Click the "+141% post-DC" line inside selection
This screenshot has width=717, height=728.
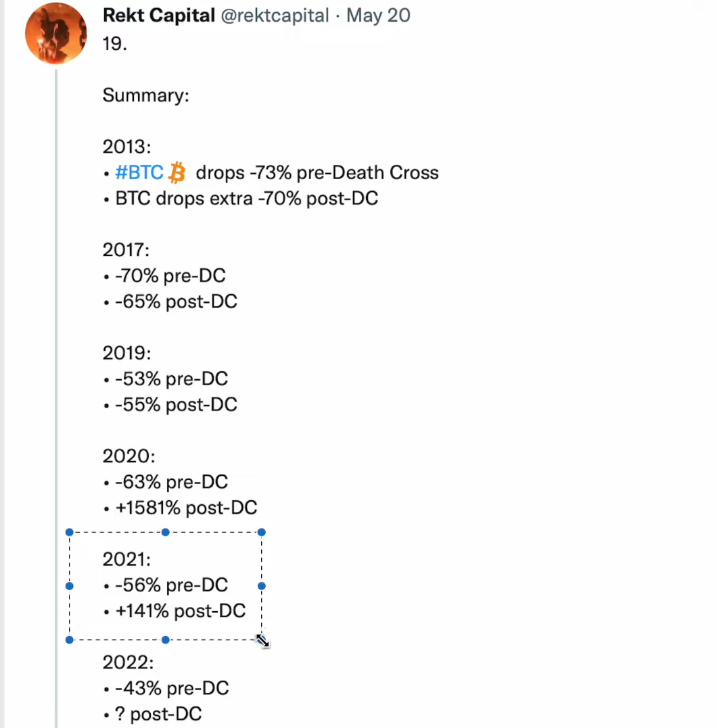point(181,611)
